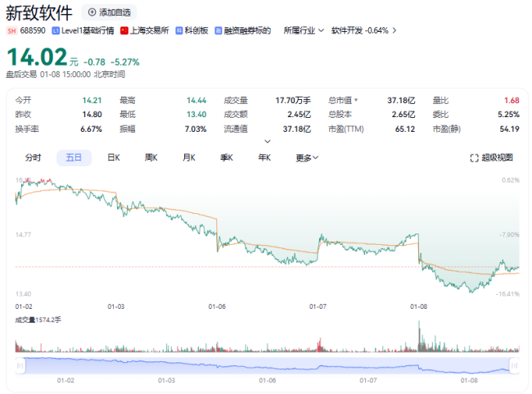
Task: Click the 01-08 date label below the price chart
Action: click(x=418, y=306)
